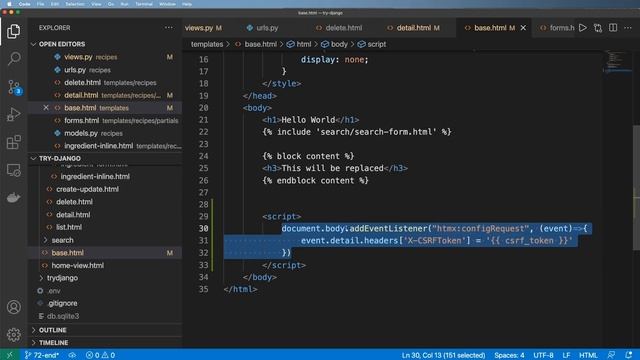Image resolution: width=640 pixels, height=360 pixels.
Task: Click the remote window status bar icon
Action: [9, 355]
